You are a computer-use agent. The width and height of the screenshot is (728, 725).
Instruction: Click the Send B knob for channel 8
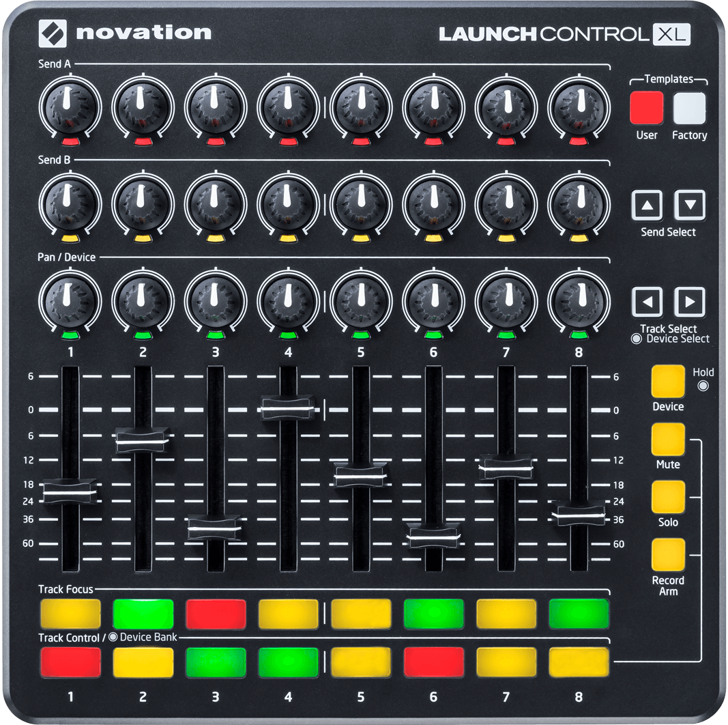(579, 204)
